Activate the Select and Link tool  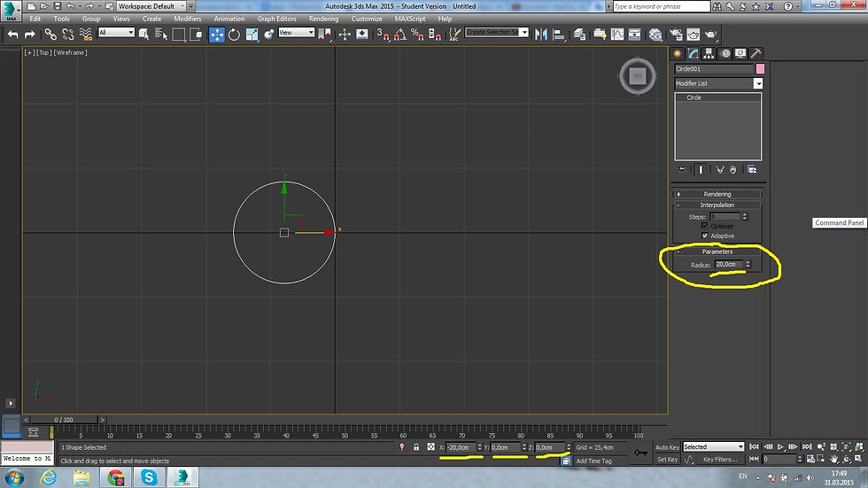[50, 35]
